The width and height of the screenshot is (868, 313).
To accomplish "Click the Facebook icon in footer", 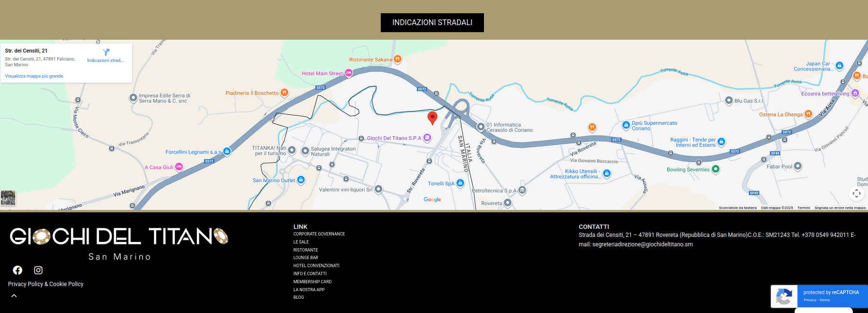I will [x=18, y=270].
